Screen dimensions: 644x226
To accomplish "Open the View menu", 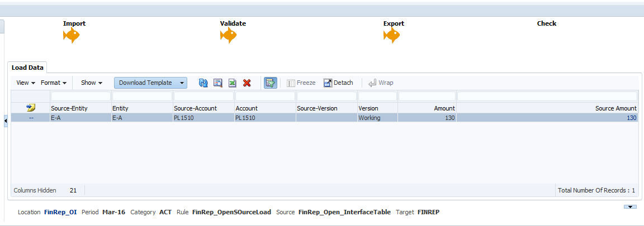I will point(26,83).
